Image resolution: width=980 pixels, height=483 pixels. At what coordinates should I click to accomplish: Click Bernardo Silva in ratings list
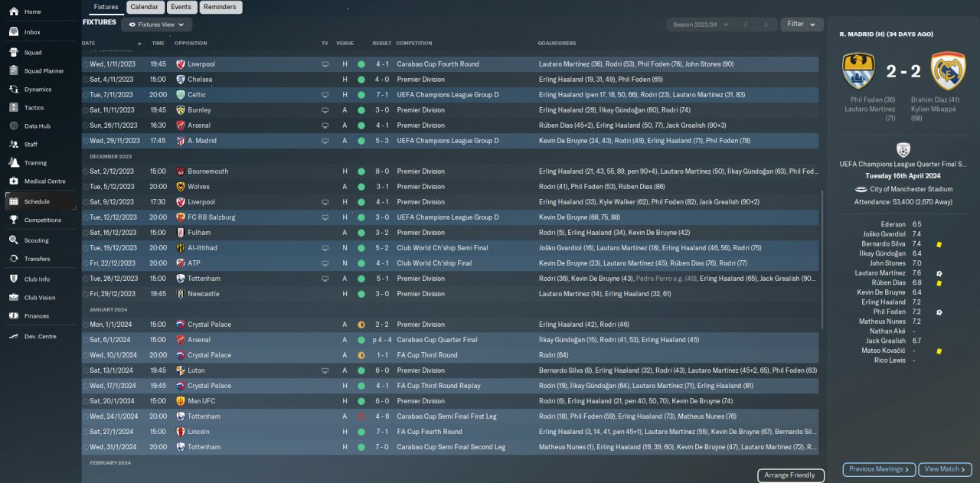point(884,243)
